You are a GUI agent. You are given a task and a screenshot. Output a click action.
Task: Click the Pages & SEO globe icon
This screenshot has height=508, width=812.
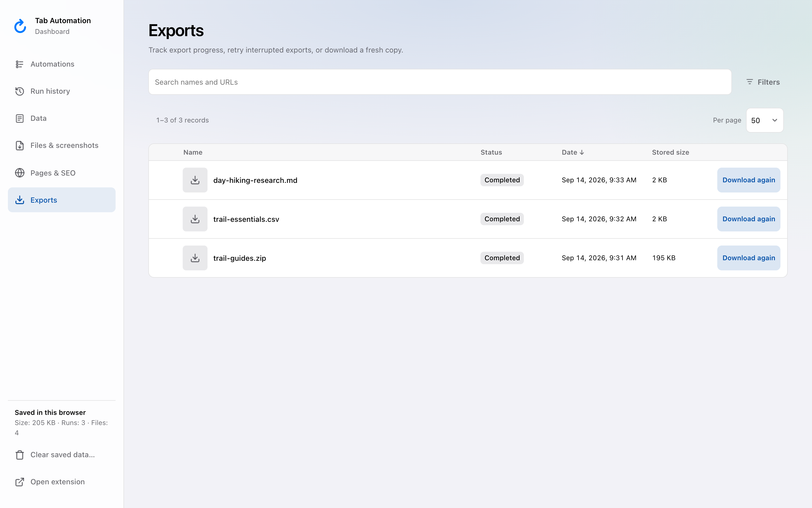19,173
